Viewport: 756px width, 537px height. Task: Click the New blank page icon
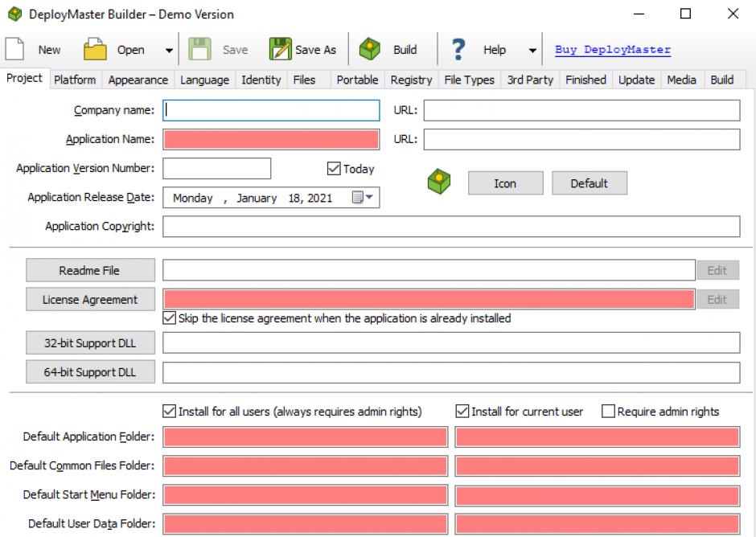point(14,49)
